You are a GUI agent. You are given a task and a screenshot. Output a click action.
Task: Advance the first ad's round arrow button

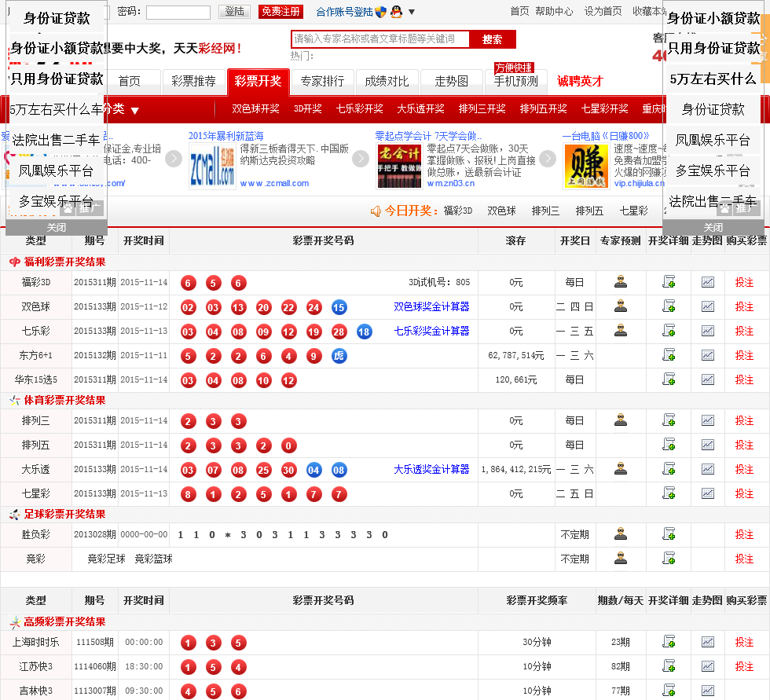point(173,159)
